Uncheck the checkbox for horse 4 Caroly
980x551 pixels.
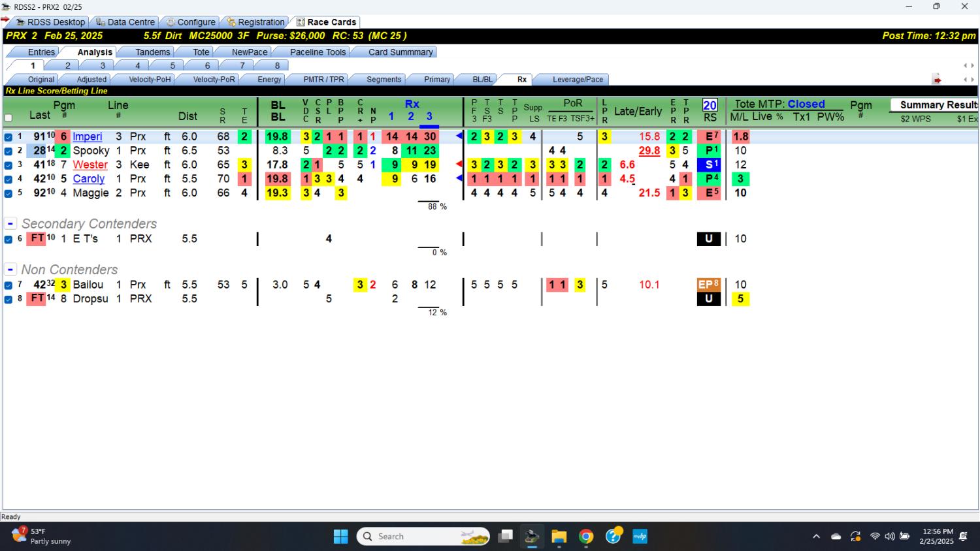pos(8,179)
